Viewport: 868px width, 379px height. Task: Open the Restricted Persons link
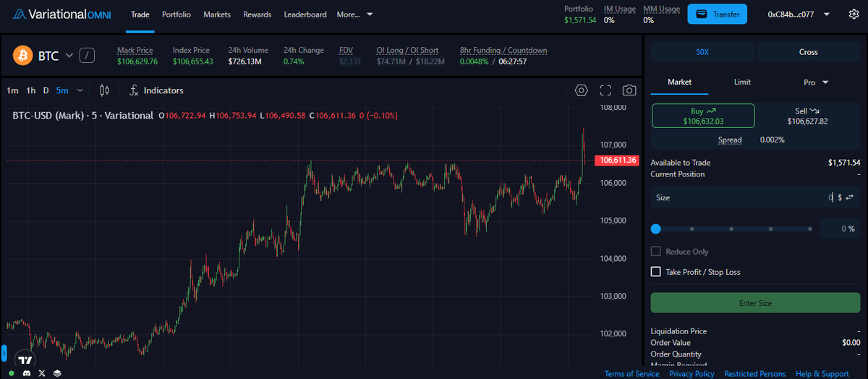click(x=755, y=373)
